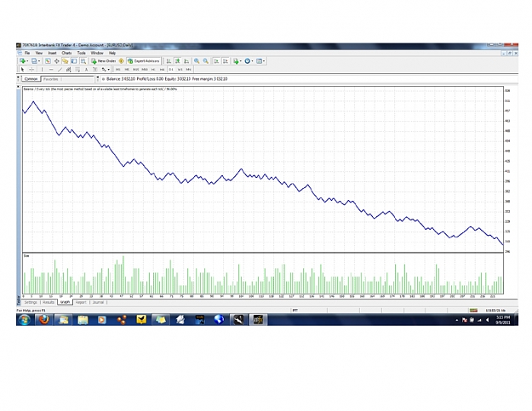This screenshot has height=411, width=532.
Task: Click the connection status bars indicator
Action: coord(473,311)
